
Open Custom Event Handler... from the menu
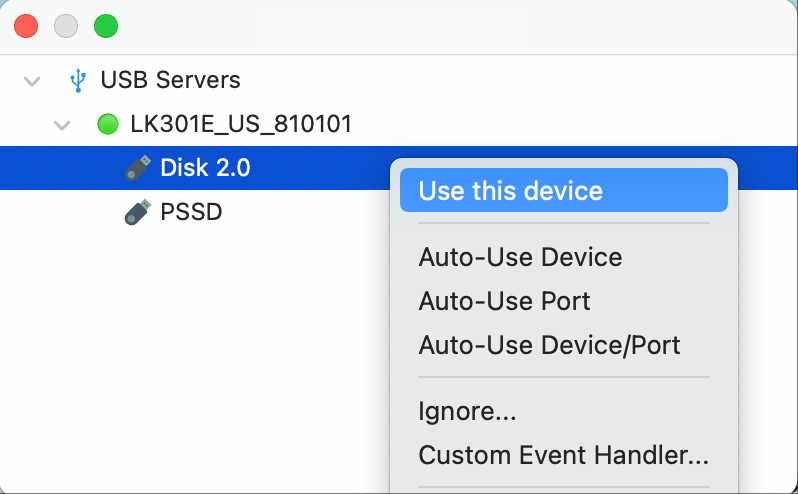(x=563, y=455)
